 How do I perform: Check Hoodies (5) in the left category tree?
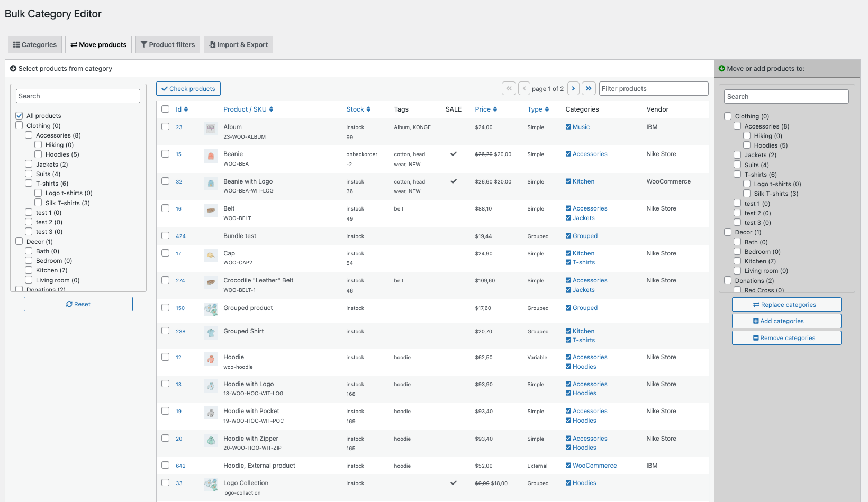(38, 154)
